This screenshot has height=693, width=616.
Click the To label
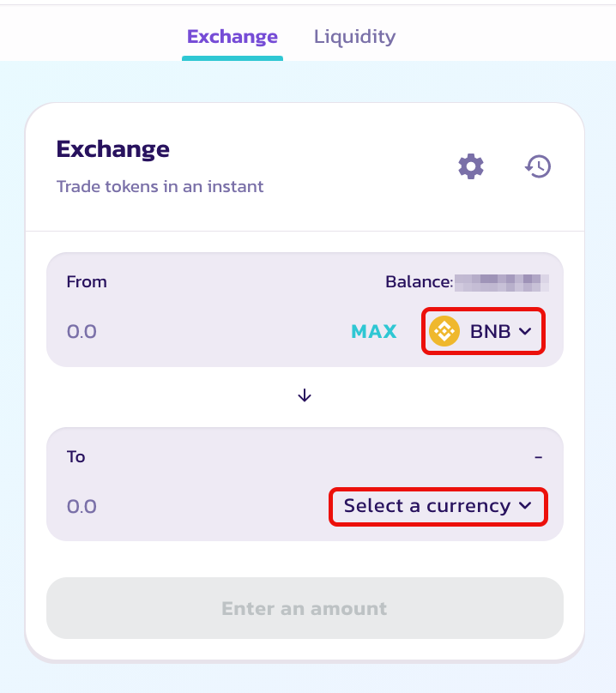click(x=75, y=456)
